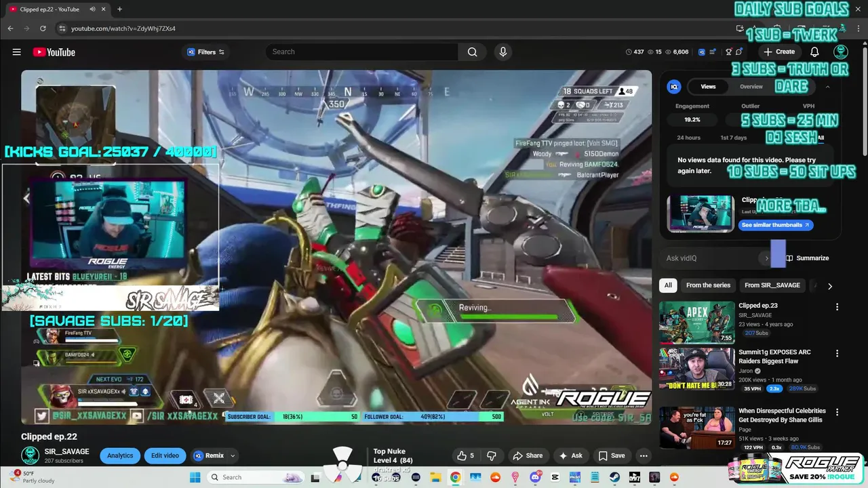Click the address bar URL

click(123, 28)
